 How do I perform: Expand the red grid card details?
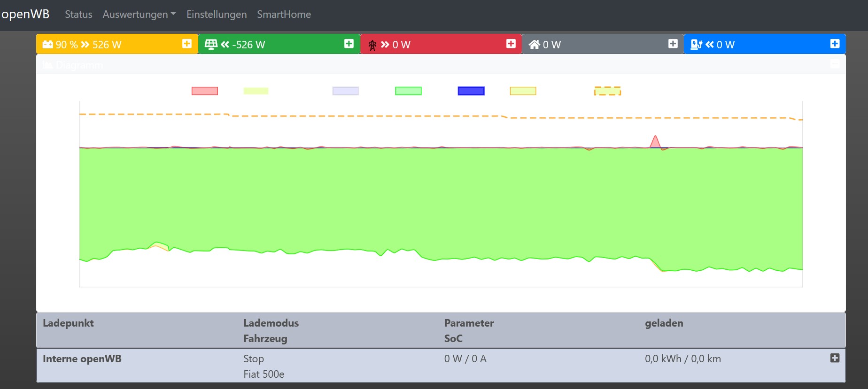(511, 44)
